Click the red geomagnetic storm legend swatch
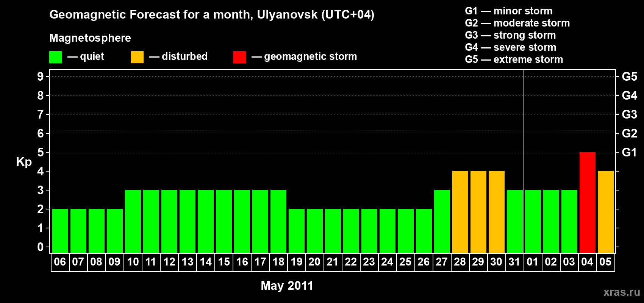Screen dimensions: 644x303 coord(239,57)
